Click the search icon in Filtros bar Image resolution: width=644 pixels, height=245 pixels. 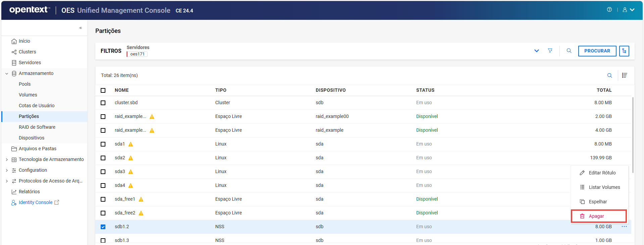coord(569,51)
